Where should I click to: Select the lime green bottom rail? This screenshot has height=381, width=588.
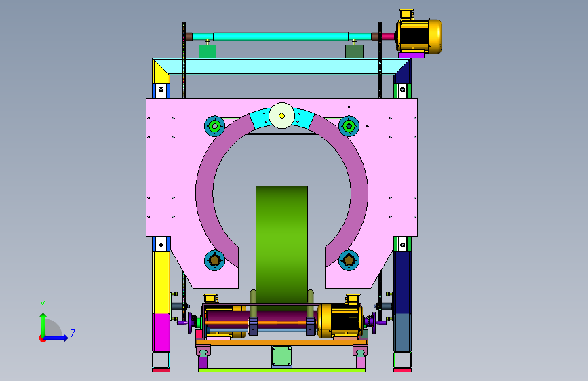281,370
